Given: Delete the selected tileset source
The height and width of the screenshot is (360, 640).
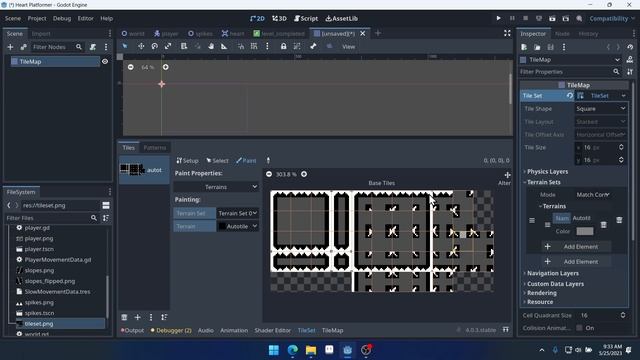Looking at the screenshot, I should [124, 317].
